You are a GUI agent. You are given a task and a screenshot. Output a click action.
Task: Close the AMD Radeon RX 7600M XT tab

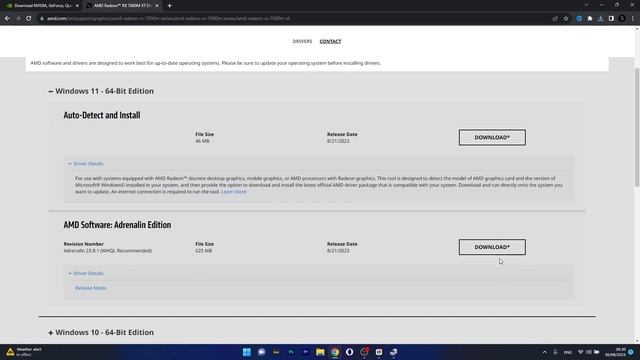click(x=157, y=6)
